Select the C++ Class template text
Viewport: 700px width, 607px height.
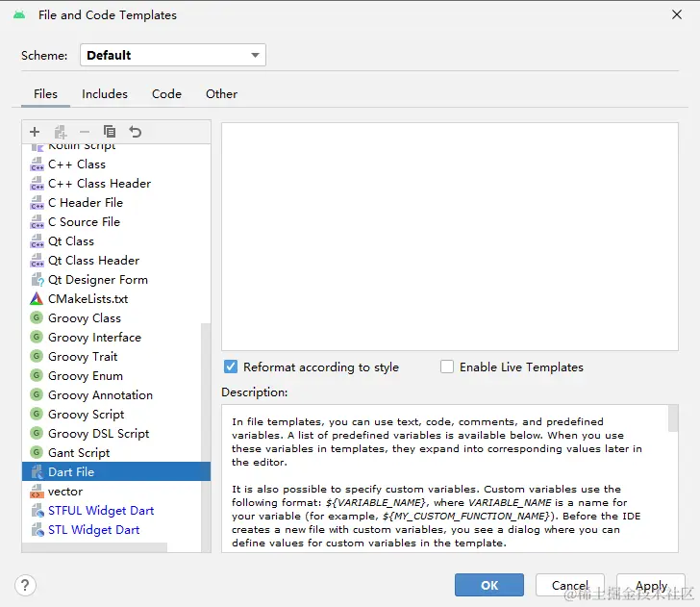(77, 164)
